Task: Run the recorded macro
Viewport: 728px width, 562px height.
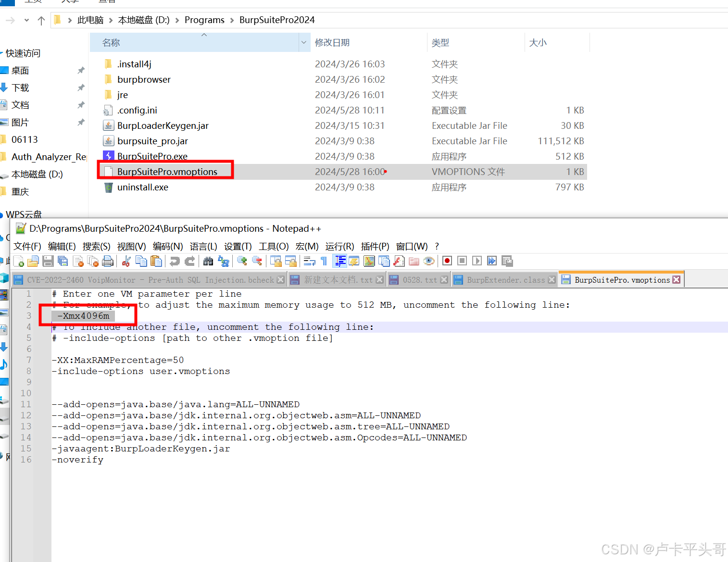Action: point(476,261)
